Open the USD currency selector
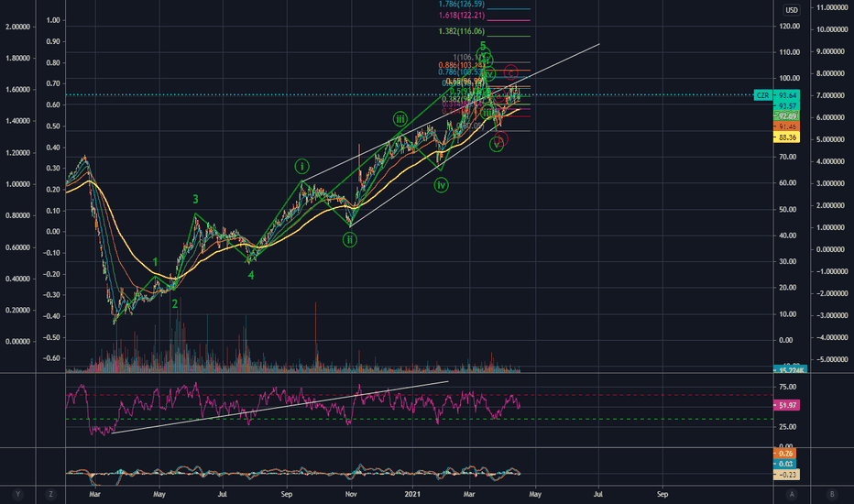This screenshot has width=854, height=504. coord(792,10)
